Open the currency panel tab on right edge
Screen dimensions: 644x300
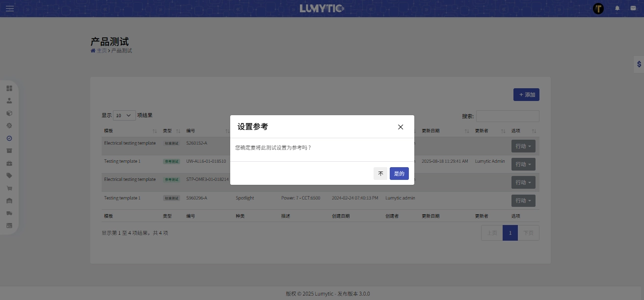639,64
